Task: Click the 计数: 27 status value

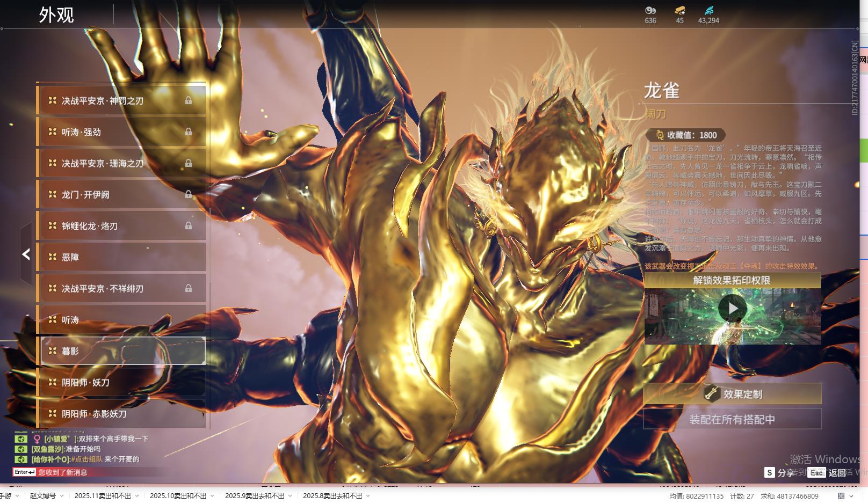Action: (742, 496)
